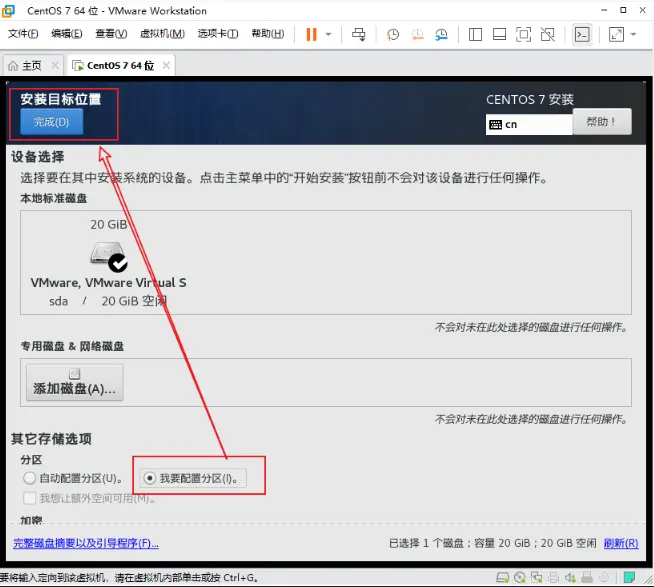Switch to the 主页 home tab
654x587 pixels.
(x=26, y=66)
